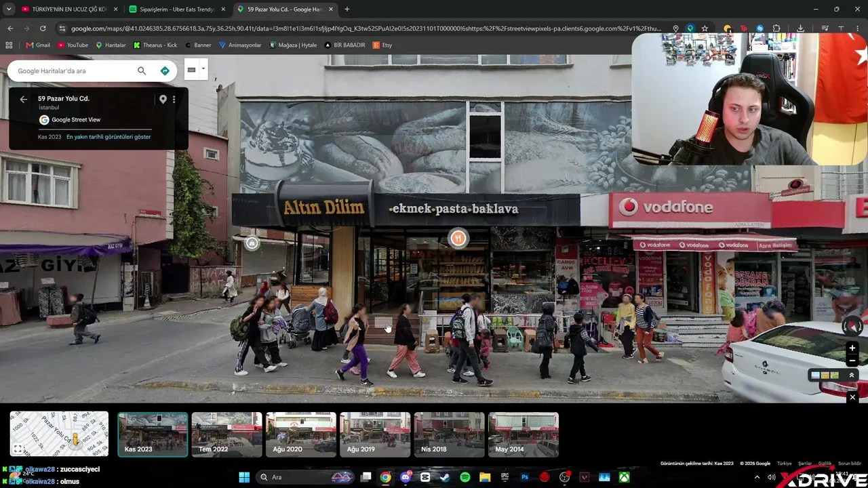Open Epic Games launcher from the taskbar
This screenshot has width=868, height=488.
[x=505, y=477]
